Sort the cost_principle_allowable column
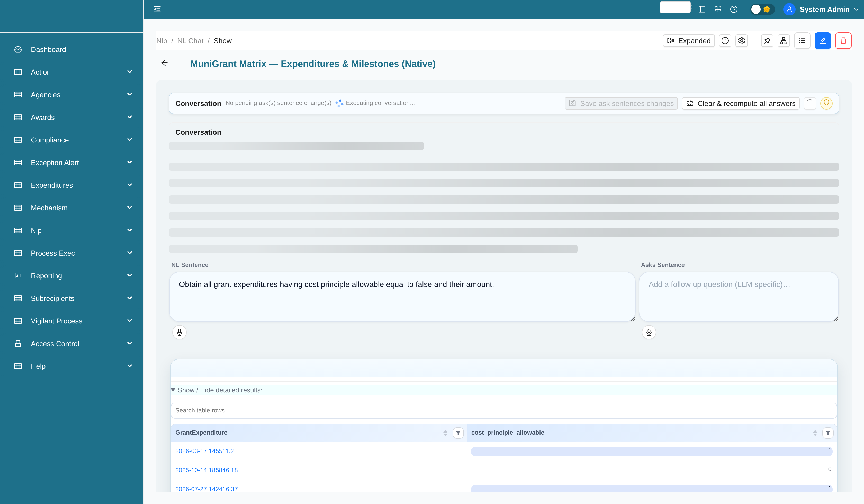Viewport: 864px width, 504px height. coord(815,433)
